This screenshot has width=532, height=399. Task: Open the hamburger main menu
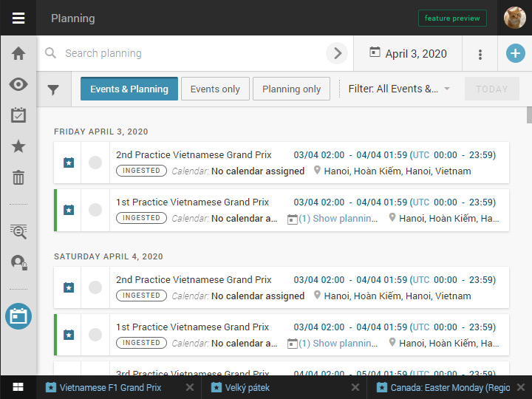[18, 18]
